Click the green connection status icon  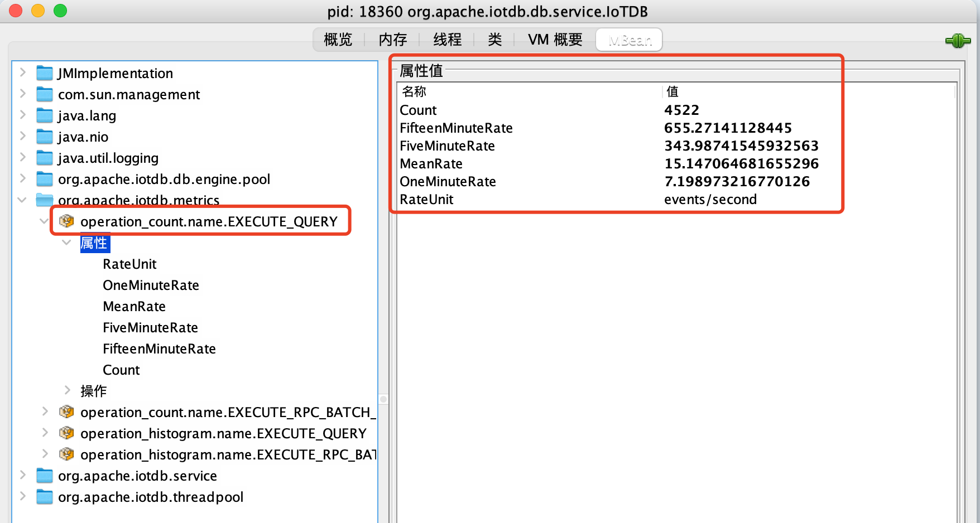[958, 41]
